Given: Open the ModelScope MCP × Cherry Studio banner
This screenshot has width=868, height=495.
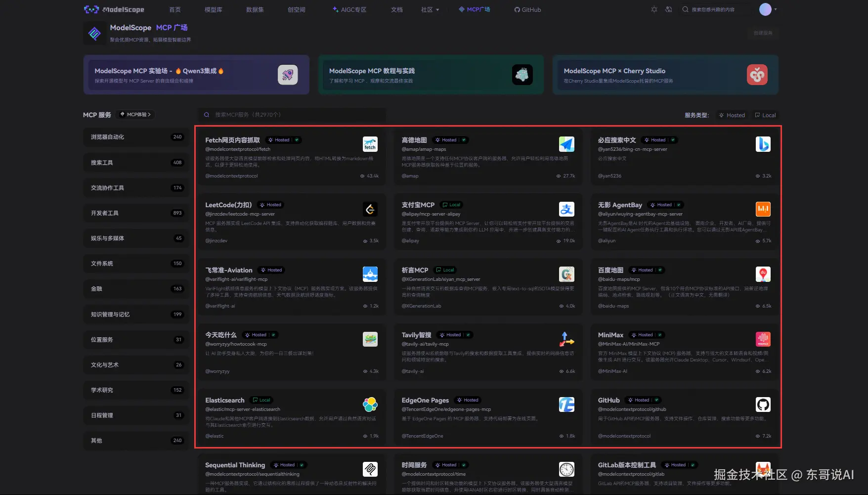Looking at the screenshot, I should coord(665,75).
